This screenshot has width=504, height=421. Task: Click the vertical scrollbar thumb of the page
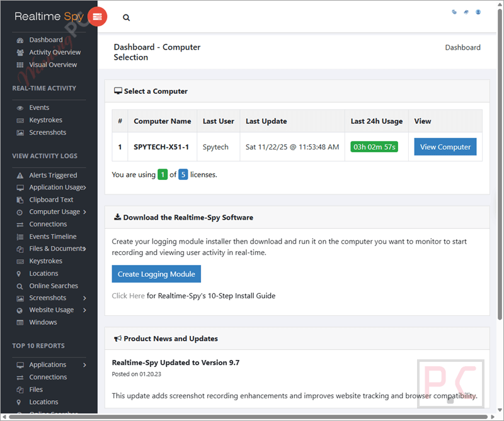pos(500,164)
